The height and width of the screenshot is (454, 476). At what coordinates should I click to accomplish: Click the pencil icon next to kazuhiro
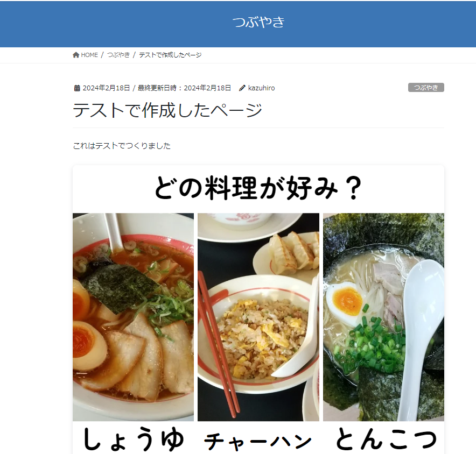click(x=242, y=88)
